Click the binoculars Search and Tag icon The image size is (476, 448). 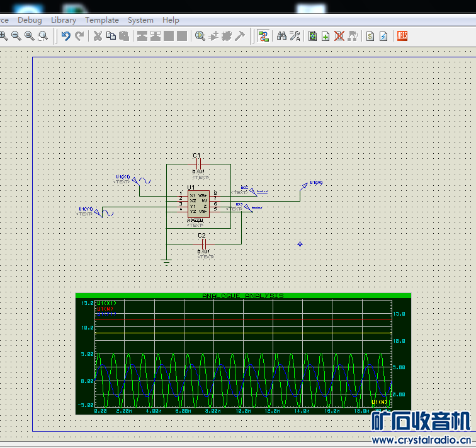click(281, 36)
